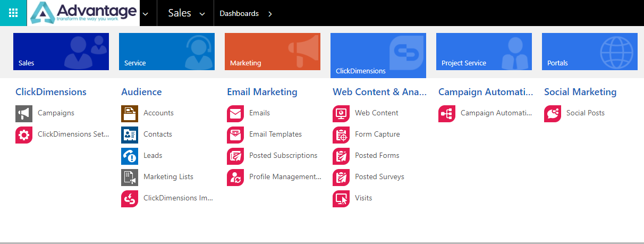Open the Posted Surveys link

pos(379,176)
